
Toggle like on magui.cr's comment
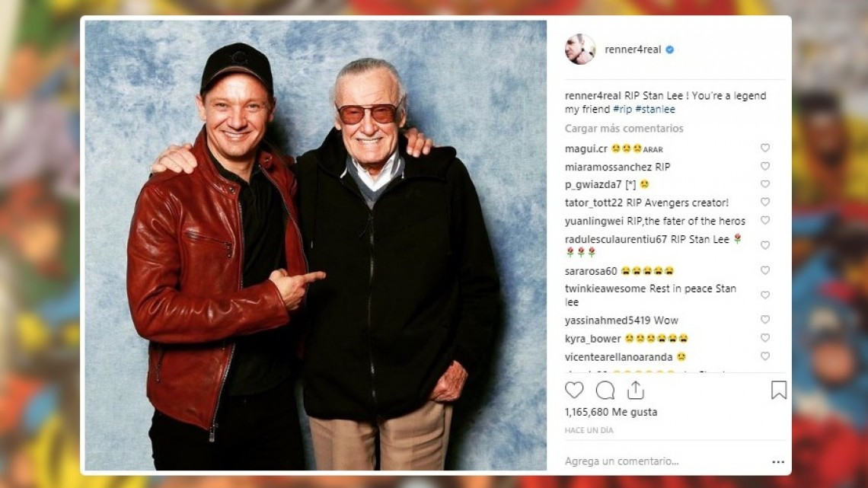pos(764,148)
